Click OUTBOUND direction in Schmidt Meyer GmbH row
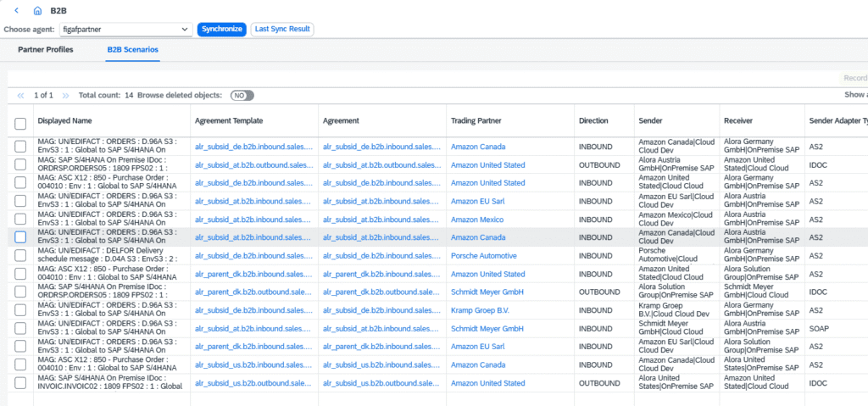Screen dimensions: 868x406 599,292
